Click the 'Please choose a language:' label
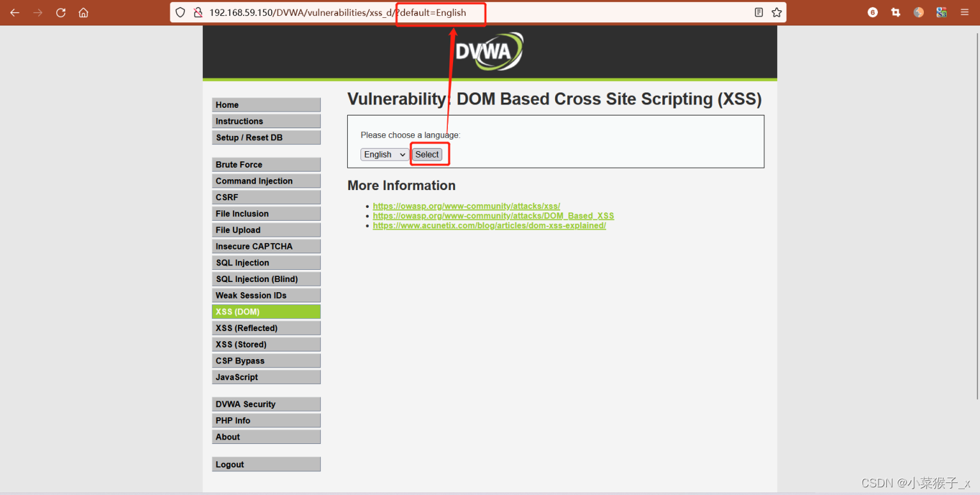The height and width of the screenshot is (495, 980). (410, 135)
